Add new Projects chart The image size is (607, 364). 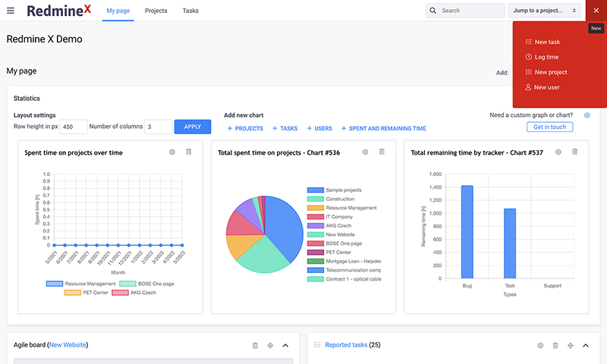[x=245, y=128]
